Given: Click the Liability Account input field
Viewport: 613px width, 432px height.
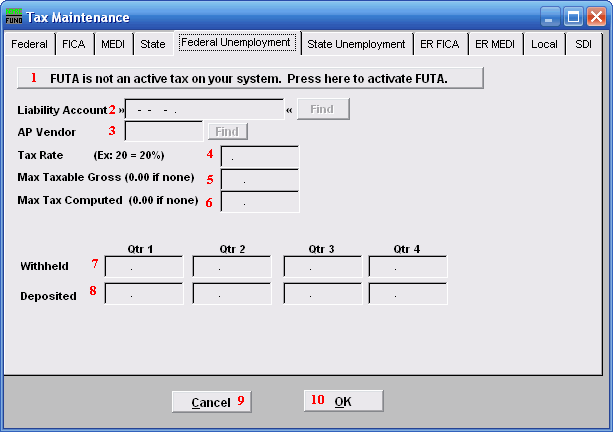Looking at the screenshot, I should click(x=204, y=109).
